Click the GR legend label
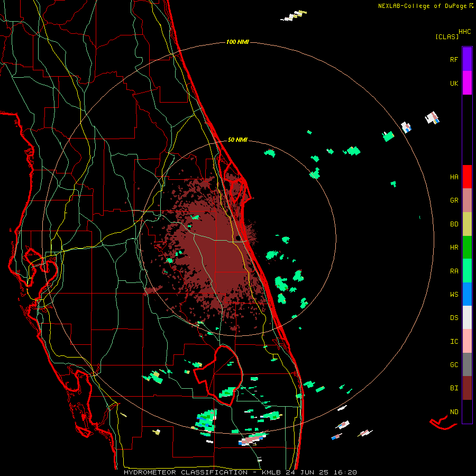The width and height of the screenshot is (476, 476). click(x=454, y=200)
